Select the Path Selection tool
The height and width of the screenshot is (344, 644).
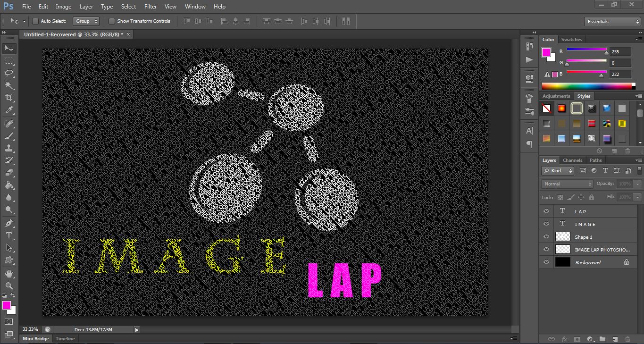coord(9,247)
